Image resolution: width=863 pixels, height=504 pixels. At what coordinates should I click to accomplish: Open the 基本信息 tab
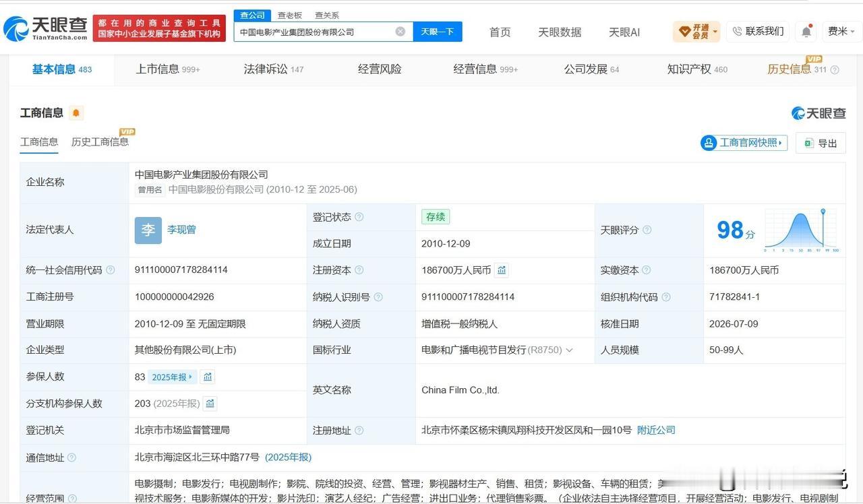[x=62, y=69]
